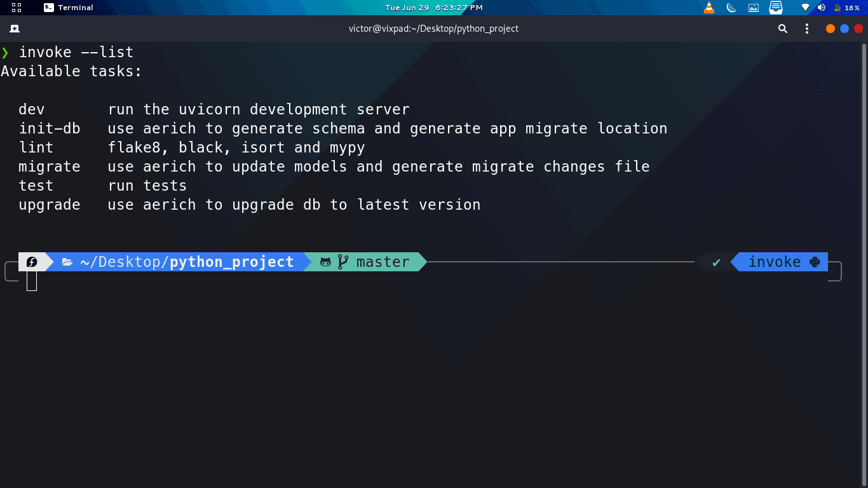Mute audio using the speaker icon
Screen dimensions: 868x488
(x=822, y=8)
